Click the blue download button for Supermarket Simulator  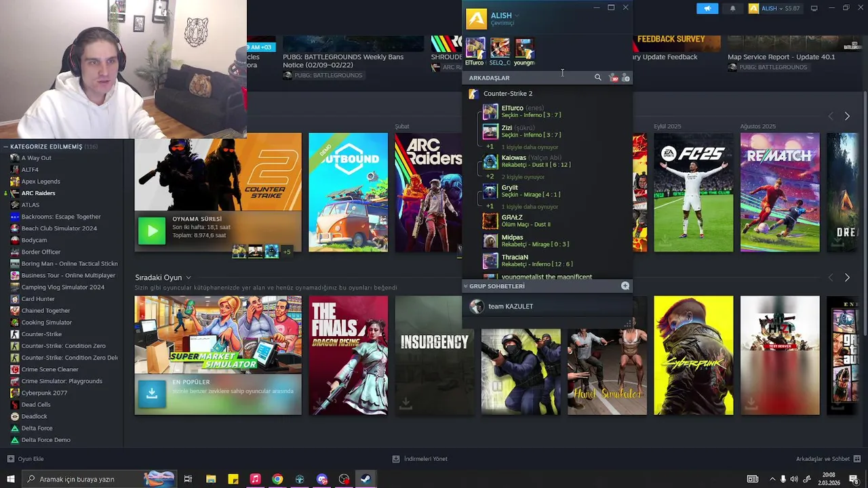pyautogui.click(x=152, y=394)
